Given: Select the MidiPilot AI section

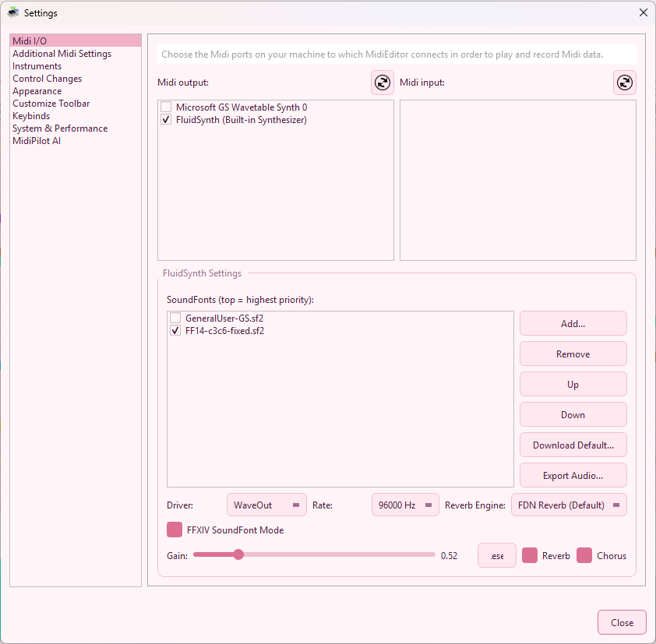Looking at the screenshot, I should point(36,140).
